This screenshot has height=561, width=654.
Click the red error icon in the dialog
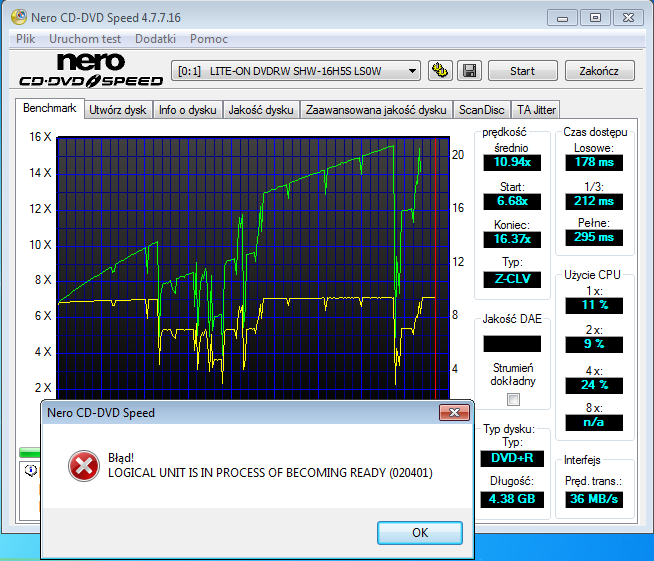pos(84,466)
